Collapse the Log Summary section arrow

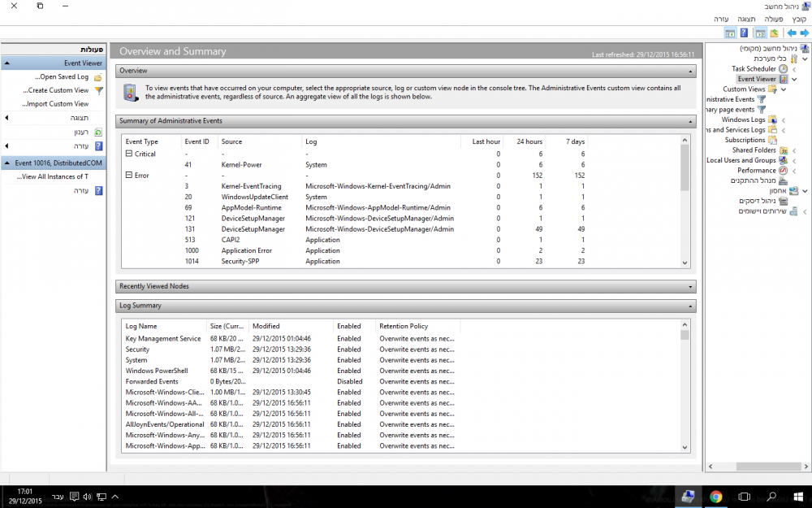pos(690,306)
